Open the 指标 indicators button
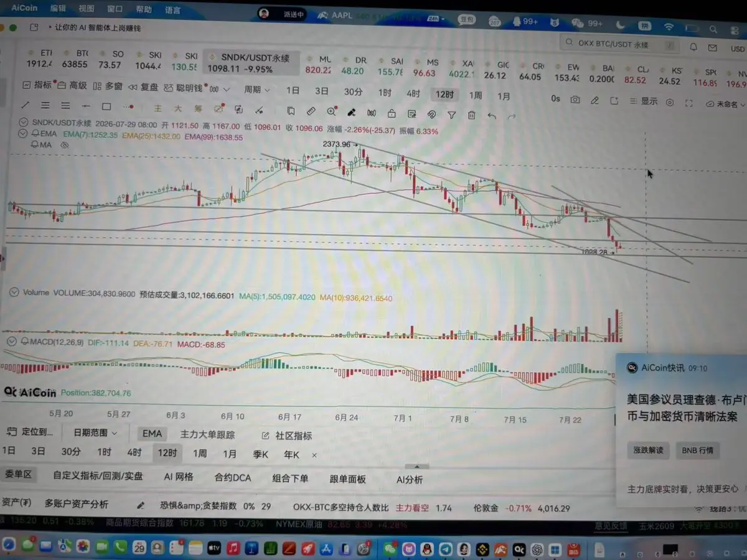747x560 pixels. pos(37,85)
